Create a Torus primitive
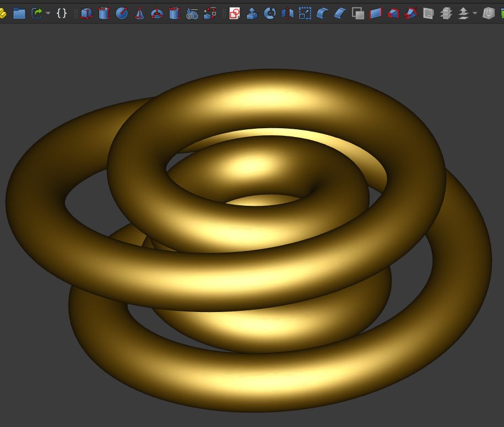Image resolution: width=504 pixels, height=427 pixels. click(157, 14)
